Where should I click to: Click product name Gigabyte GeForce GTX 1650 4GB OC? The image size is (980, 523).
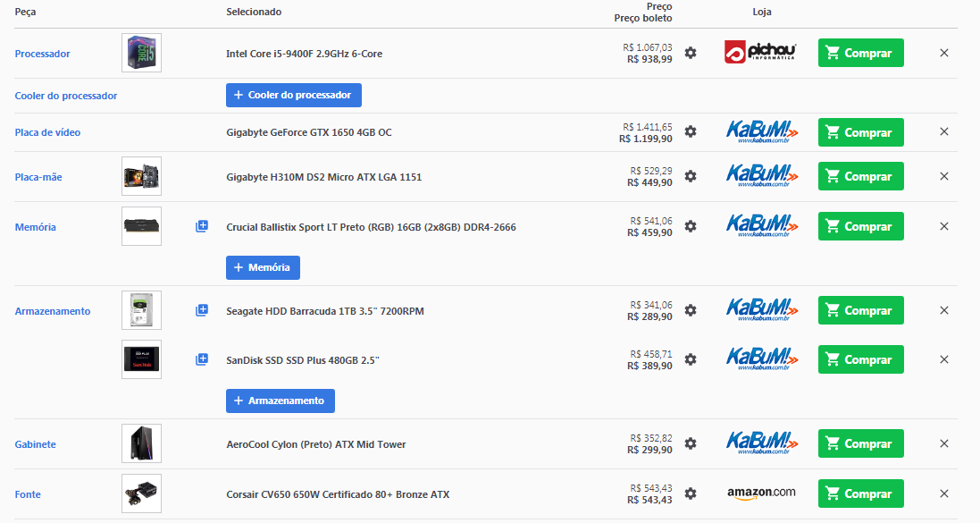(309, 132)
